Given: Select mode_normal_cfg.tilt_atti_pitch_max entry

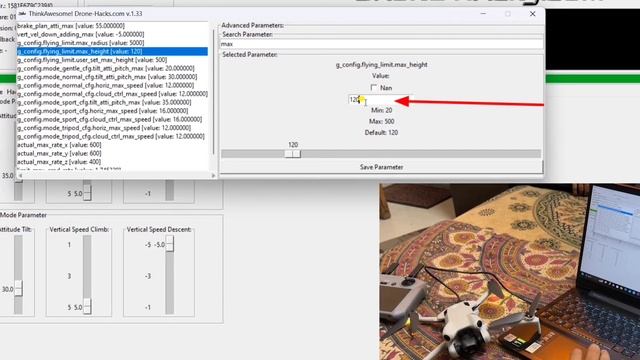Looking at the screenshot, I should (x=107, y=77).
